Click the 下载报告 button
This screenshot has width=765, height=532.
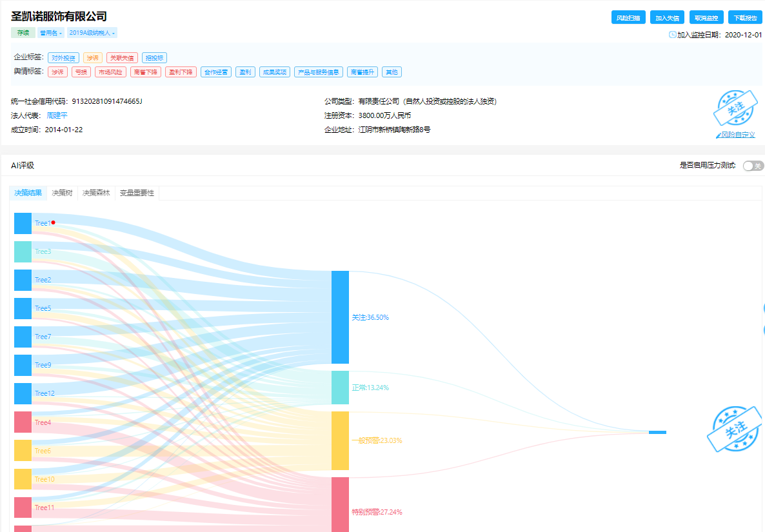pyautogui.click(x=746, y=17)
